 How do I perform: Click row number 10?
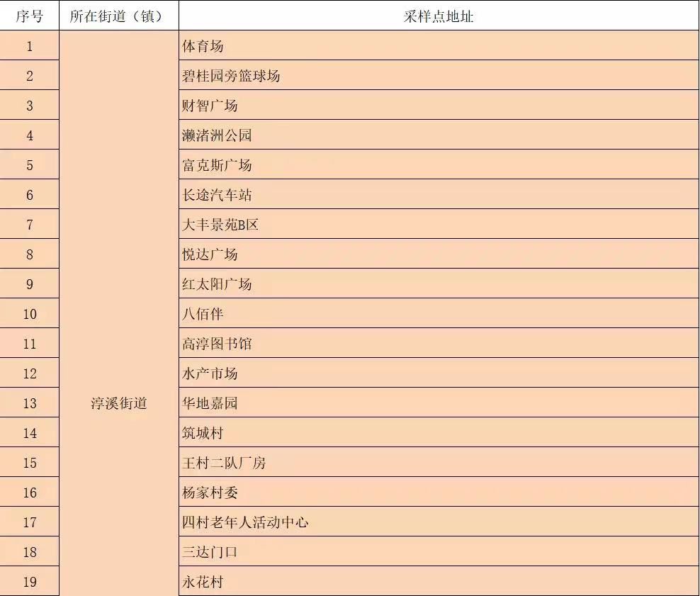tap(30, 313)
